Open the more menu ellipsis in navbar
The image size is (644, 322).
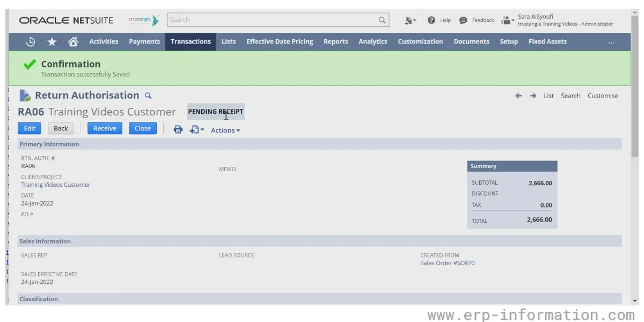(x=611, y=42)
